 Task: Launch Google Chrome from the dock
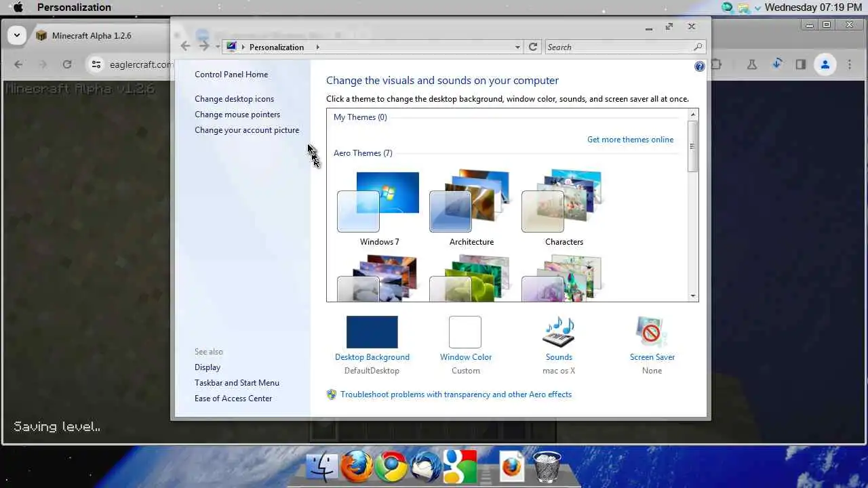391,466
